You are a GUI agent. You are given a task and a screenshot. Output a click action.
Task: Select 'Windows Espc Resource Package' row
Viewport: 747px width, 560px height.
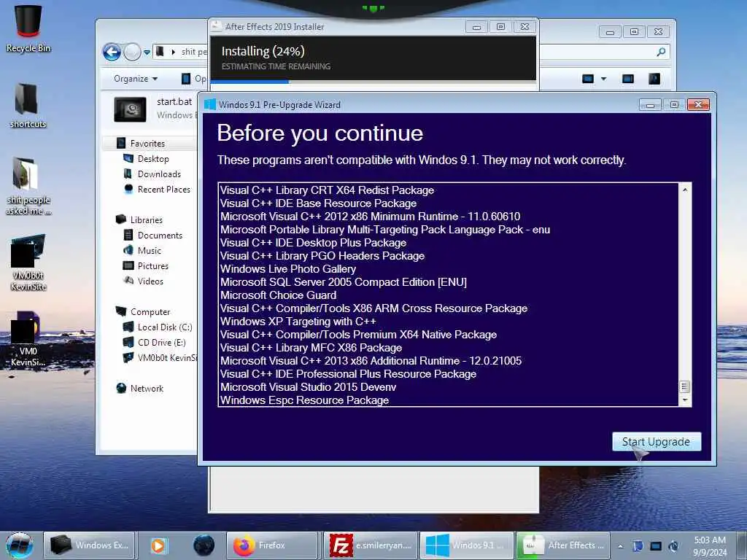coord(304,400)
